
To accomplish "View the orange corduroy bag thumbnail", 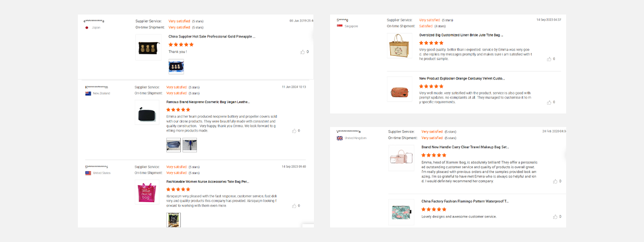I will tap(399, 90).
